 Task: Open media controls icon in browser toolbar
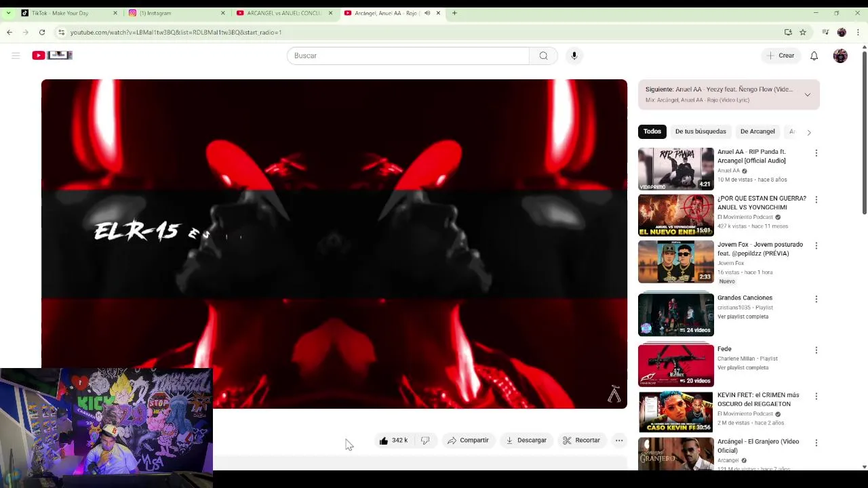click(825, 32)
